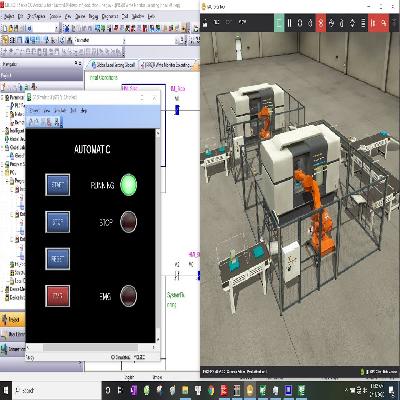Screen dimensions: 400x400
Task: Select the Project view button in Navigation panel
Action: tap(12, 320)
